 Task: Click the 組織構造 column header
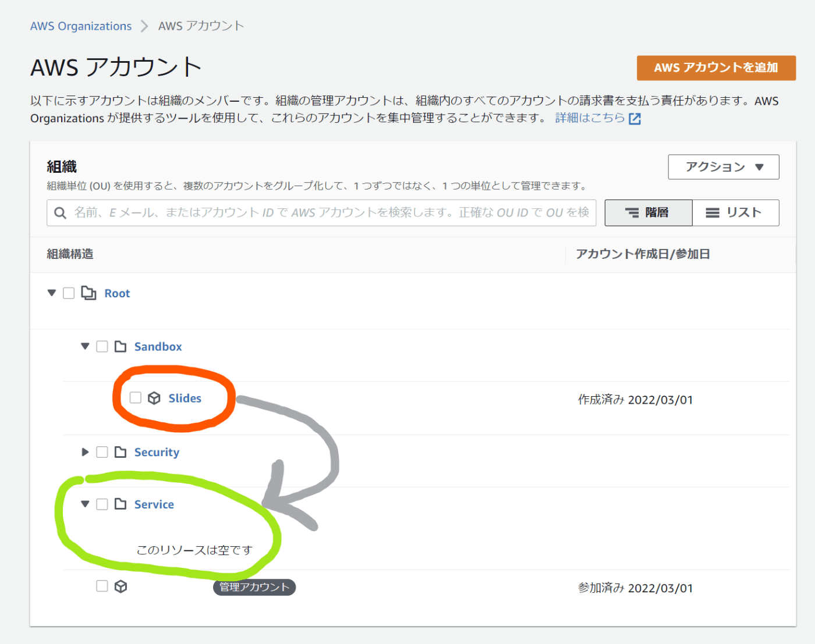[70, 254]
